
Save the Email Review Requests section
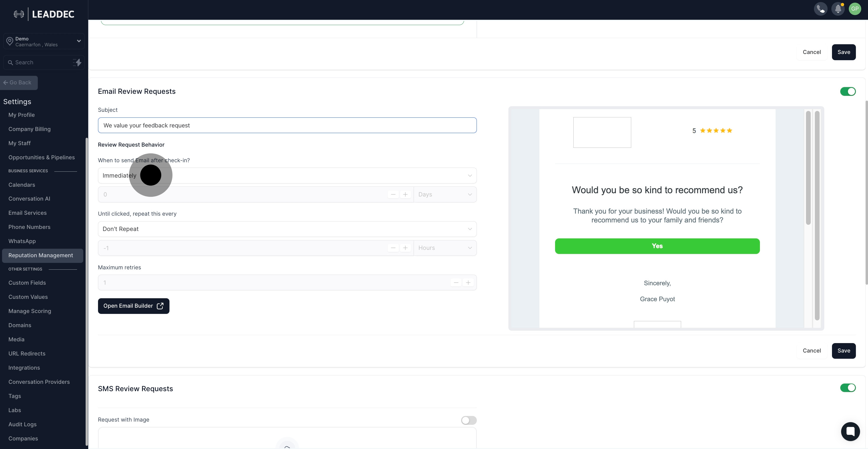click(x=843, y=351)
